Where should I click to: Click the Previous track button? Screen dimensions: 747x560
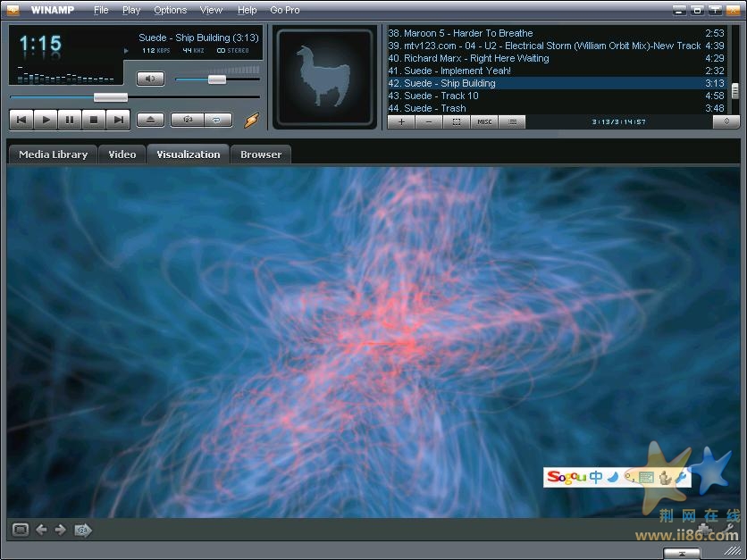[x=21, y=119]
